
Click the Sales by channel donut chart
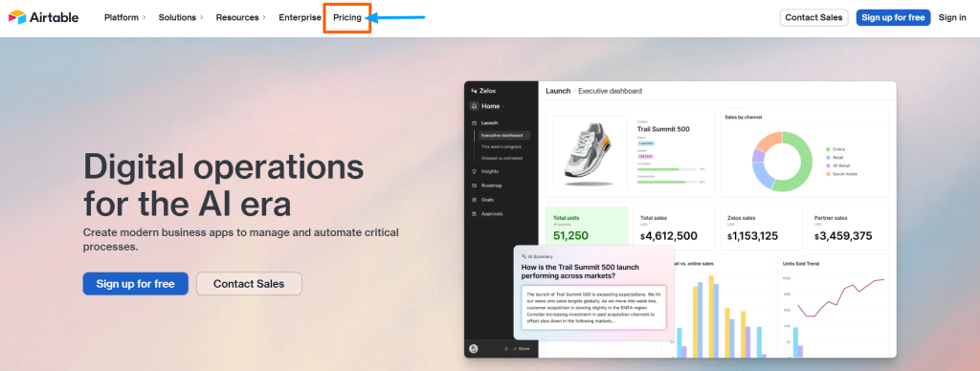pos(782,162)
